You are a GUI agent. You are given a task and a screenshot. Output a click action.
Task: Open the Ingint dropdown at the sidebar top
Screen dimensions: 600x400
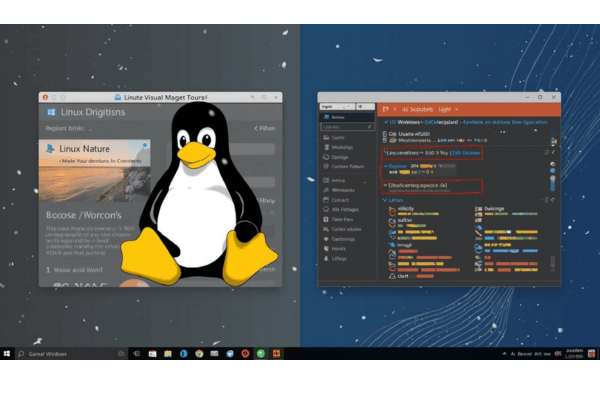(x=337, y=106)
